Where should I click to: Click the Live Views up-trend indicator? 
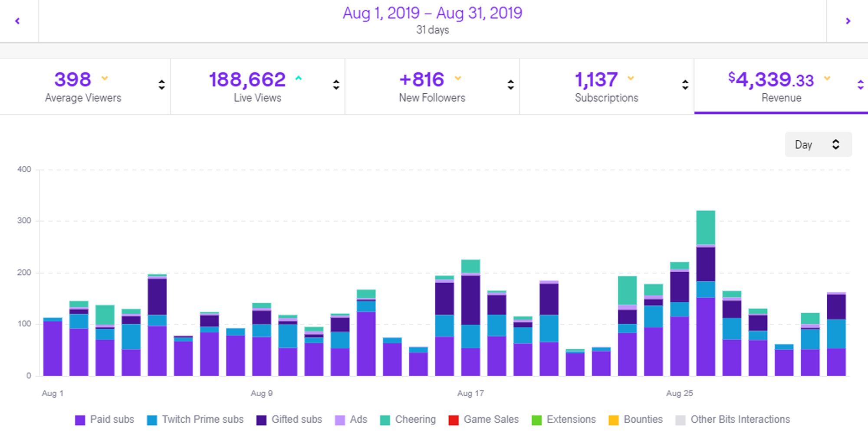(299, 78)
